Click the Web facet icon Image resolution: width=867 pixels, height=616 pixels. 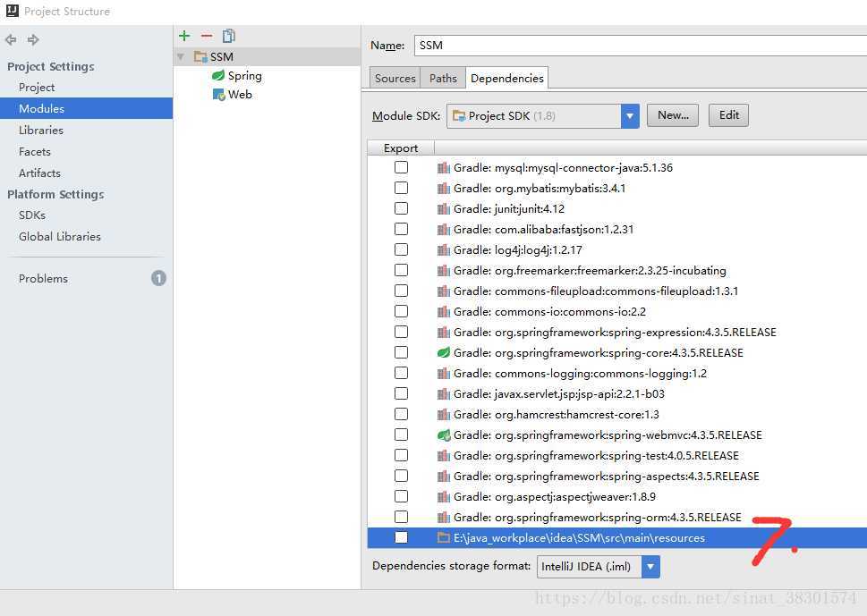click(219, 95)
